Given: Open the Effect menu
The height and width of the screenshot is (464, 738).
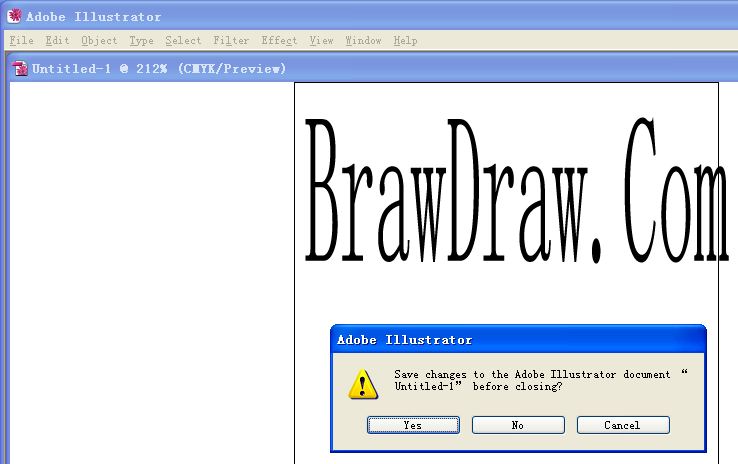Looking at the screenshot, I should coord(279,40).
